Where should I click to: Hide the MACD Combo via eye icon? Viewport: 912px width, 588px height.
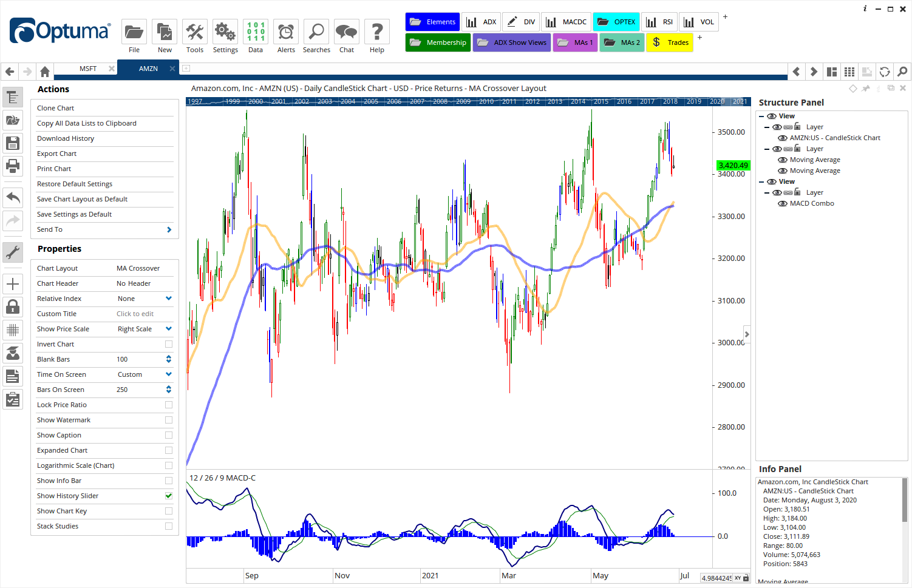tap(783, 203)
